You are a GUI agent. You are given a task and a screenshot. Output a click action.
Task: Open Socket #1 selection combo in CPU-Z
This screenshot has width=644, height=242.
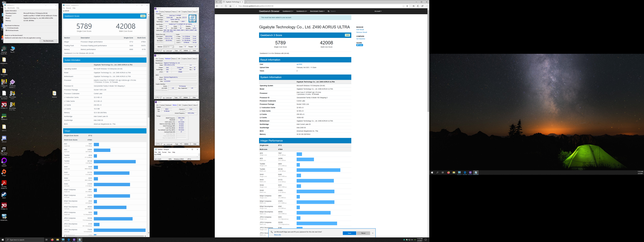pos(168,47)
